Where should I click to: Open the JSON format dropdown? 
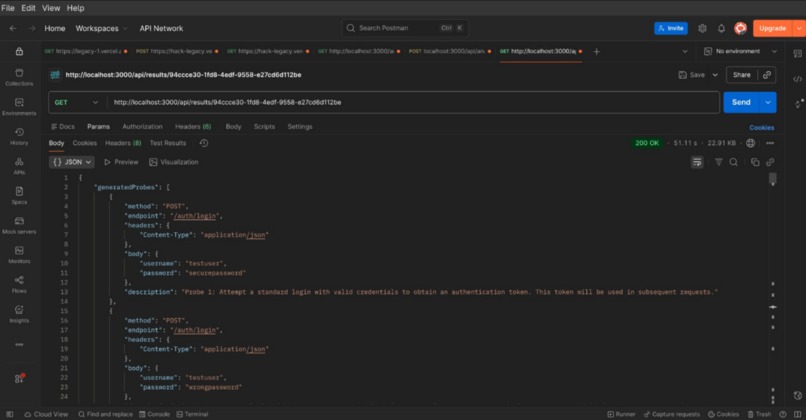click(72, 162)
